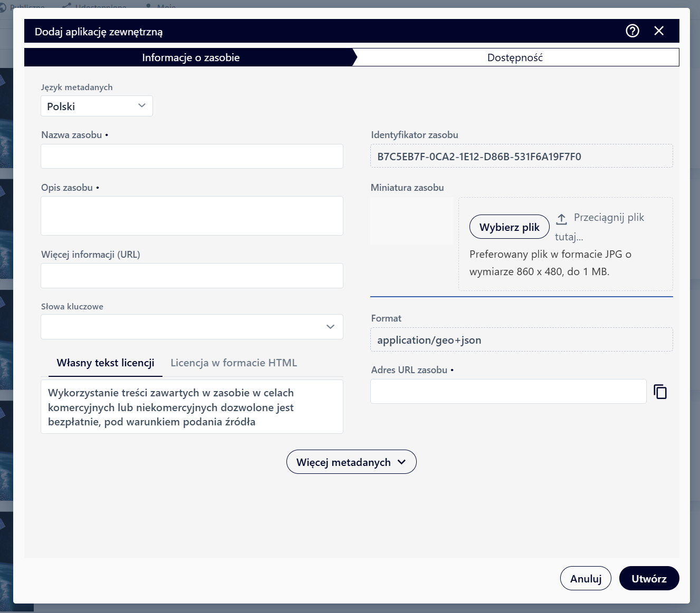Image resolution: width=700 pixels, height=613 pixels.
Task: Click into the Opis zasobu text area
Action: (x=192, y=216)
